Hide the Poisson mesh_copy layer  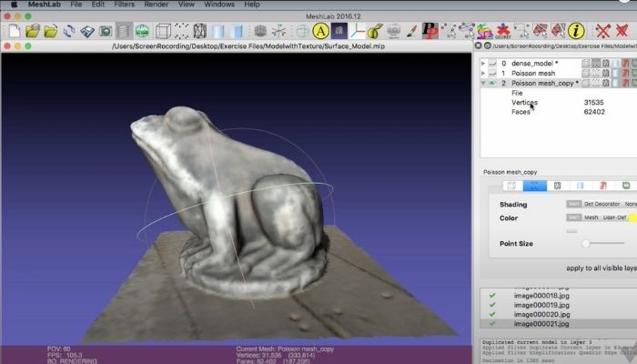click(492, 83)
